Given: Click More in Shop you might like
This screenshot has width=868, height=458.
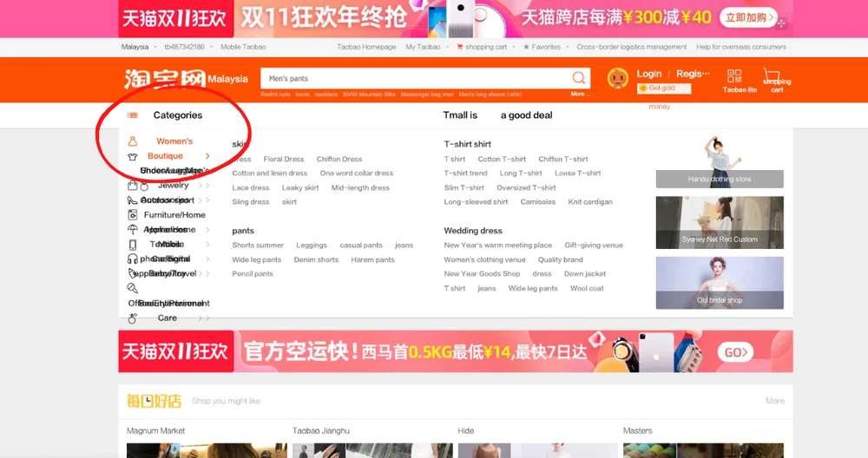Looking at the screenshot, I should (x=775, y=401).
